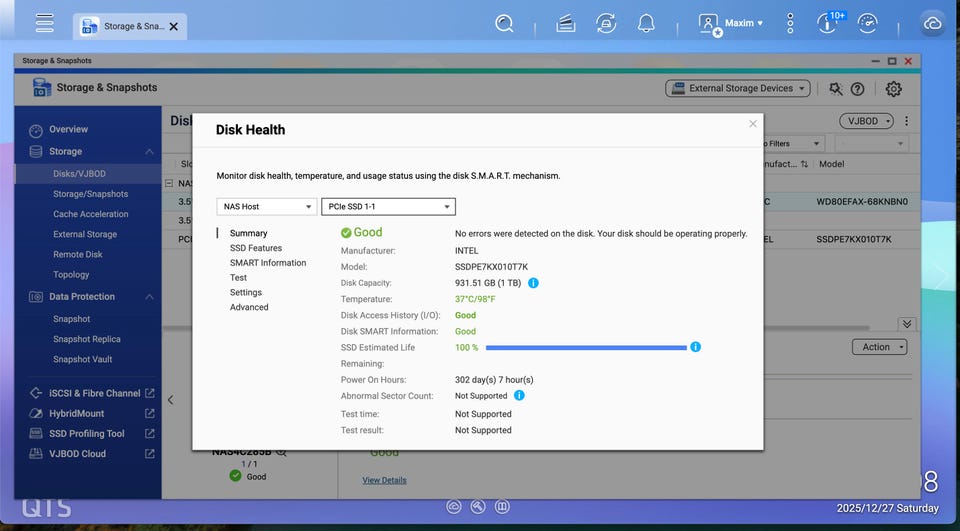The image size is (960, 531).
Task: Open the cloud icon in top right
Action: (x=932, y=23)
